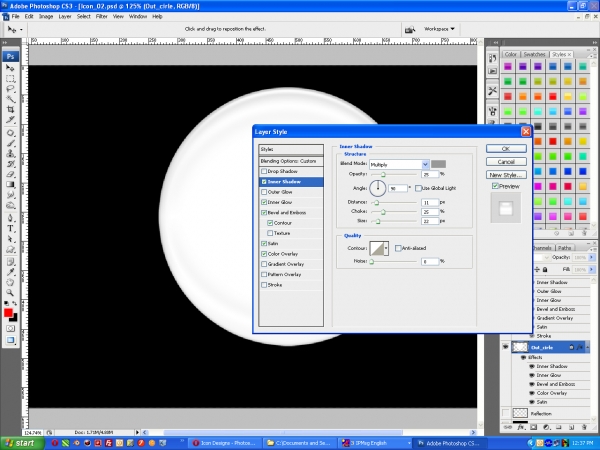Check the Anti-aliased option
600x450 pixels.
click(398, 248)
